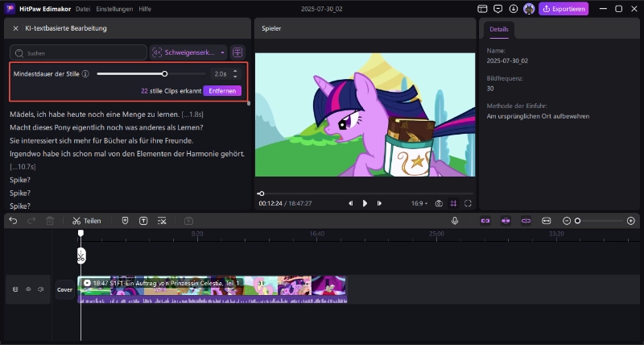Viewport: 644px width, 345px height.
Task: Enter fullscreen with the expand icon
Action: pyautogui.click(x=468, y=203)
